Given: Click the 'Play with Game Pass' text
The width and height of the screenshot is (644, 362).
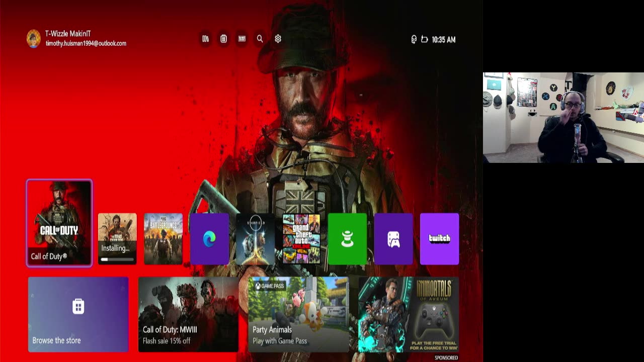Looking at the screenshot, I should pyautogui.click(x=280, y=341).
